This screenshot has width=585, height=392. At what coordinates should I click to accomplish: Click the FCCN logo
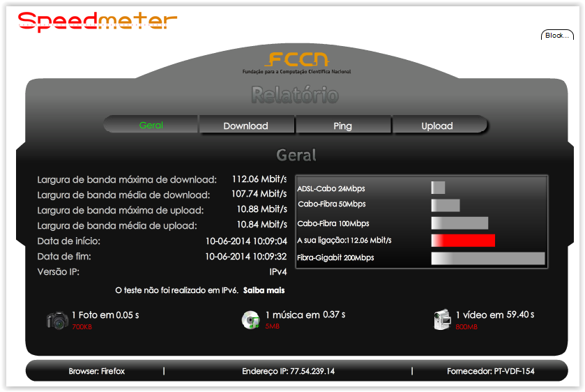click(297, 63)
